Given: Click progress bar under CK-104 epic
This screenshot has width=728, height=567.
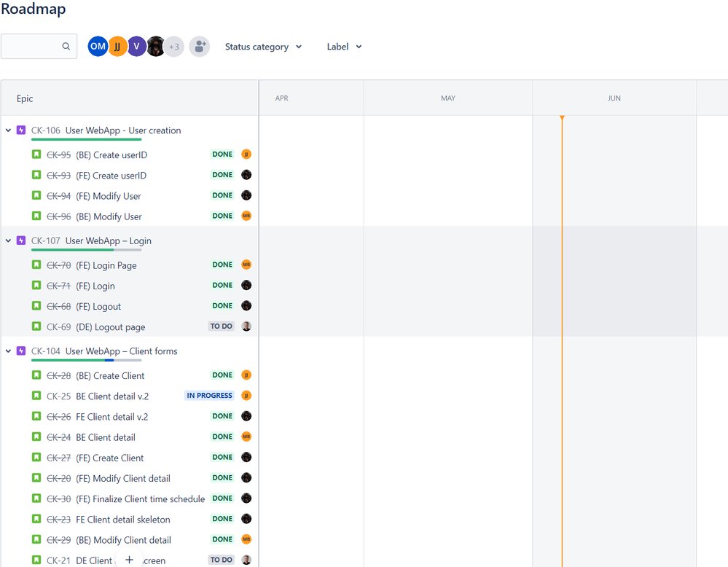Looking at the screenshot, I should point(87,360).
